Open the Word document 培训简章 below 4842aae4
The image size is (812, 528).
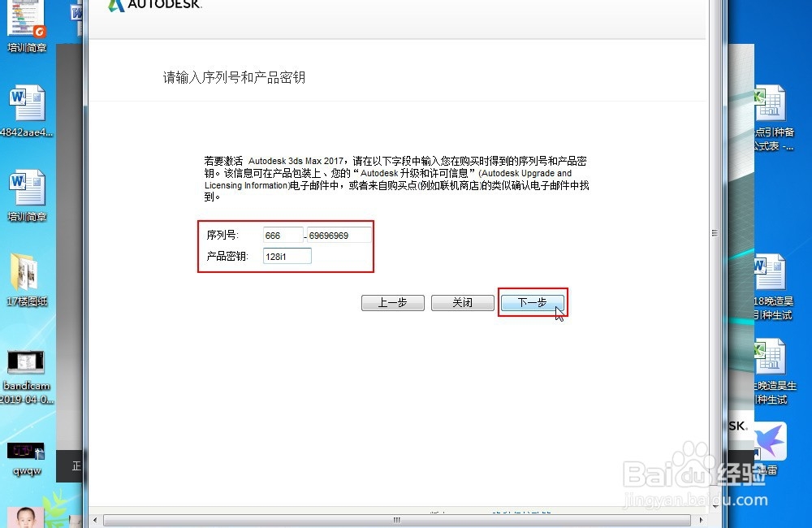[27, 196]
